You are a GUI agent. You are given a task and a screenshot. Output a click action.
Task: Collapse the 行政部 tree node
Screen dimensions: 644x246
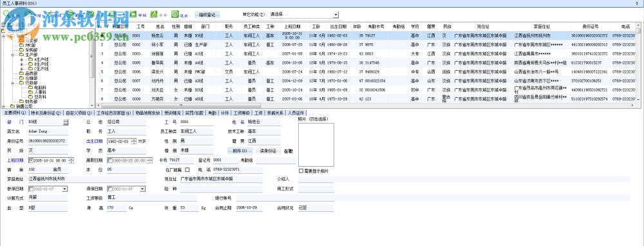12,82
